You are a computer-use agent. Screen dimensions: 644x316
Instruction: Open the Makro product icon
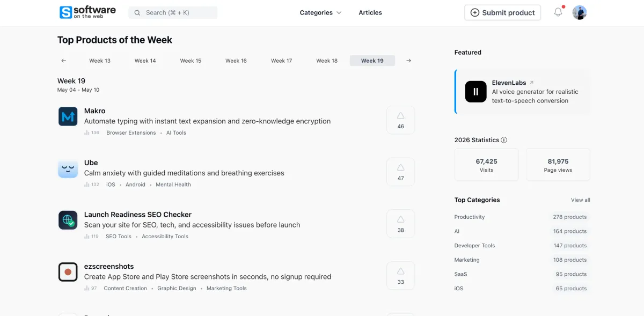pyautogui.click(x=68, y=116)
